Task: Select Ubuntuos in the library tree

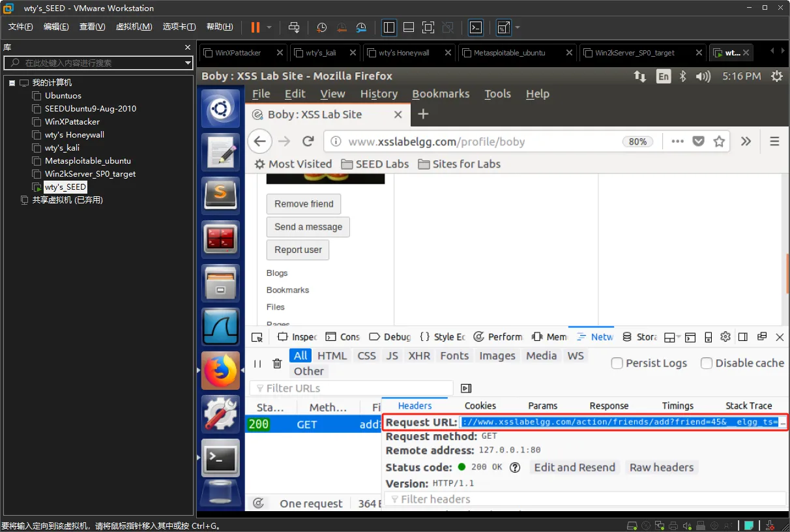Action: 63,96
